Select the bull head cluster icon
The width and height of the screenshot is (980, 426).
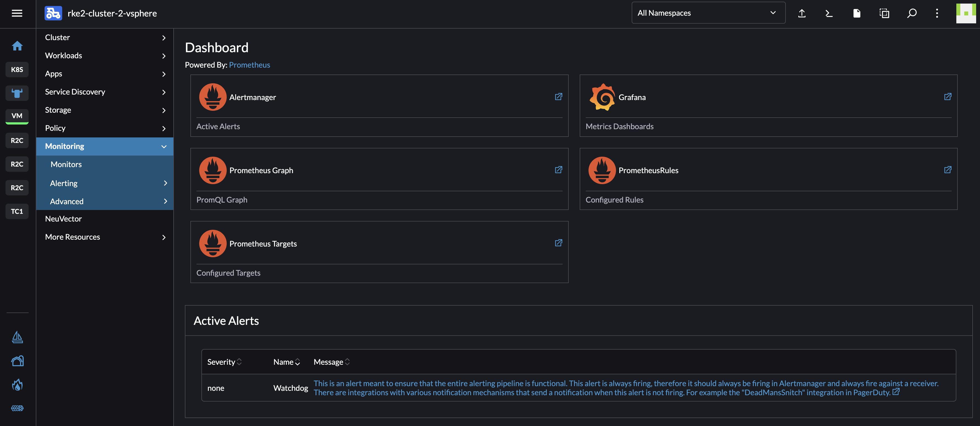[x=17, y=93]
